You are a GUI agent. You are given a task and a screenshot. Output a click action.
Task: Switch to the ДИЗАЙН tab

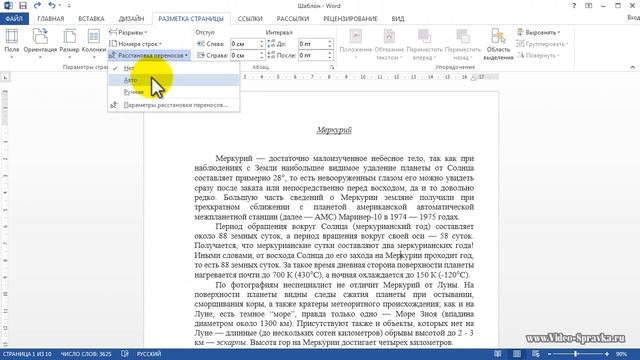[131, 19]
